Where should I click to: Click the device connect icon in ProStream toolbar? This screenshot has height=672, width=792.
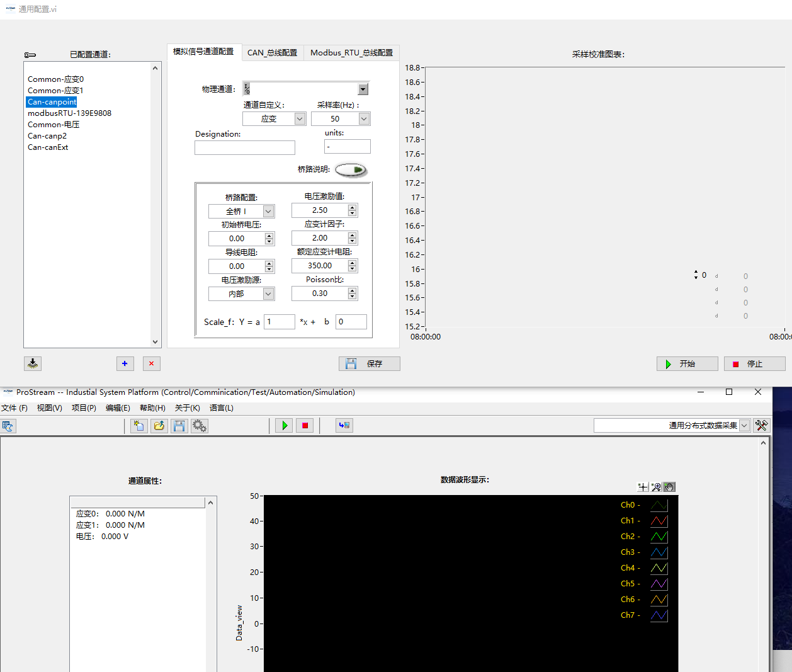[344, 426]
